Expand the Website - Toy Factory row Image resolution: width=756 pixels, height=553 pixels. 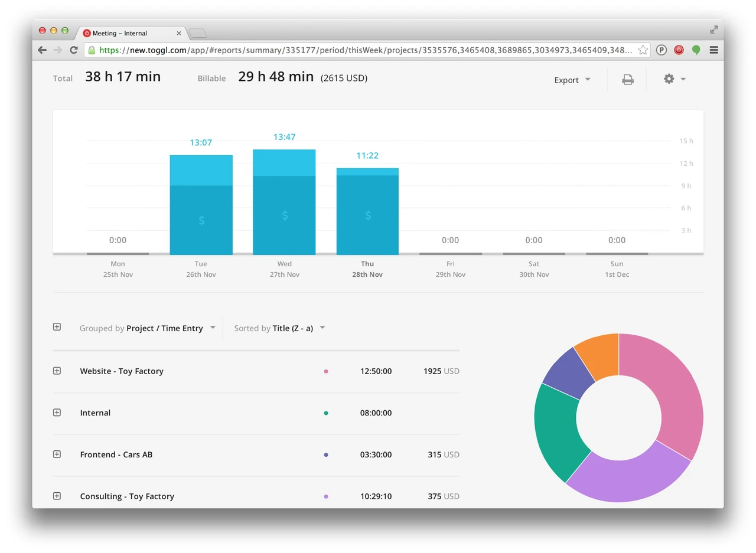pyautogui.click(x=57, y=371)
